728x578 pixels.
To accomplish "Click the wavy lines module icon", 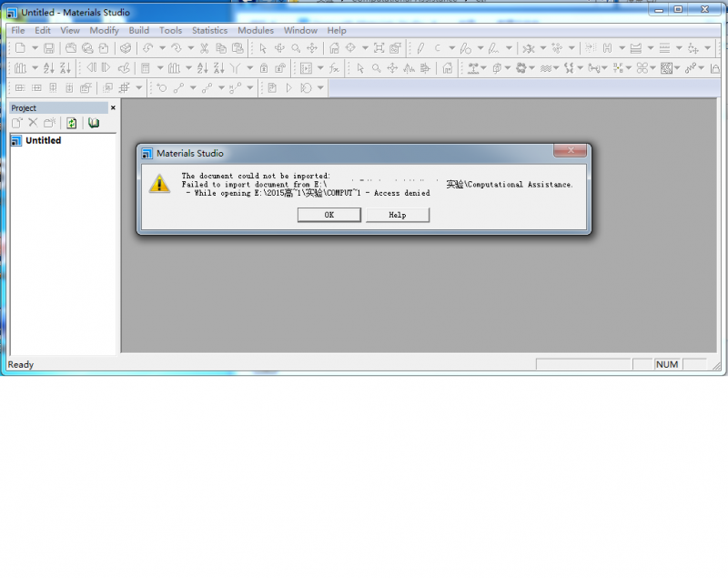I will [x=546, y=68].
